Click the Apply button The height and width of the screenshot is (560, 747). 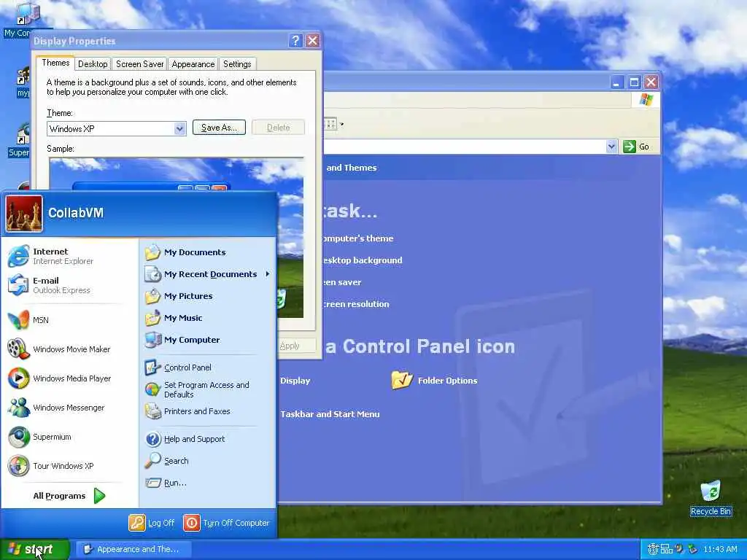(296, 346)
